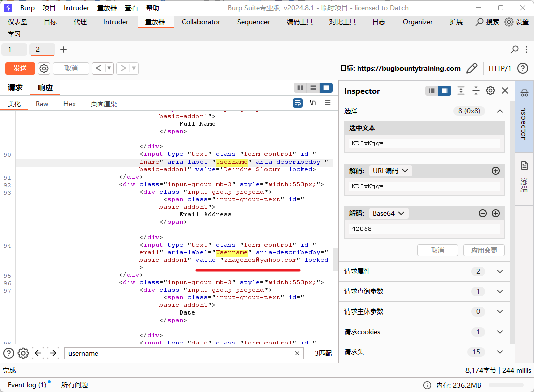Click the 取消 button next to send settings
This screenshot has width=534, height=392.
click(x=71, y=68)
